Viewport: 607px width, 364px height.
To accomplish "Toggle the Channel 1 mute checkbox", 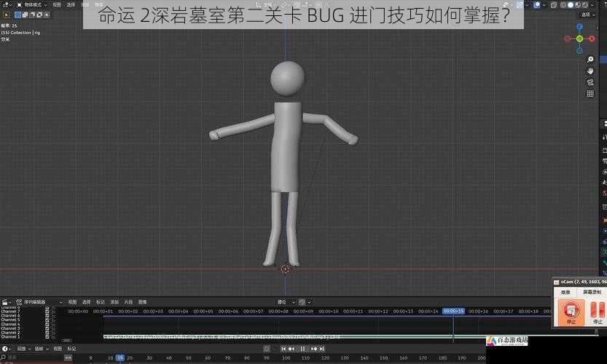I will pos(47,337).
